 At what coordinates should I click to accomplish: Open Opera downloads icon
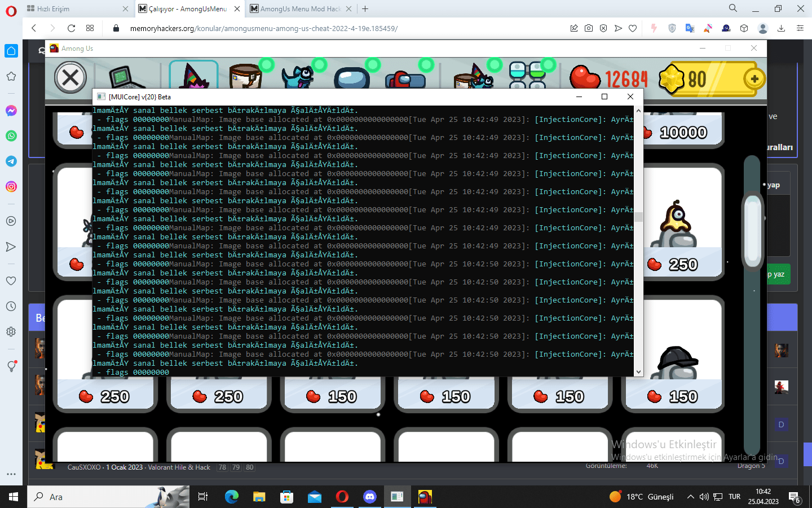coord(782,28)
